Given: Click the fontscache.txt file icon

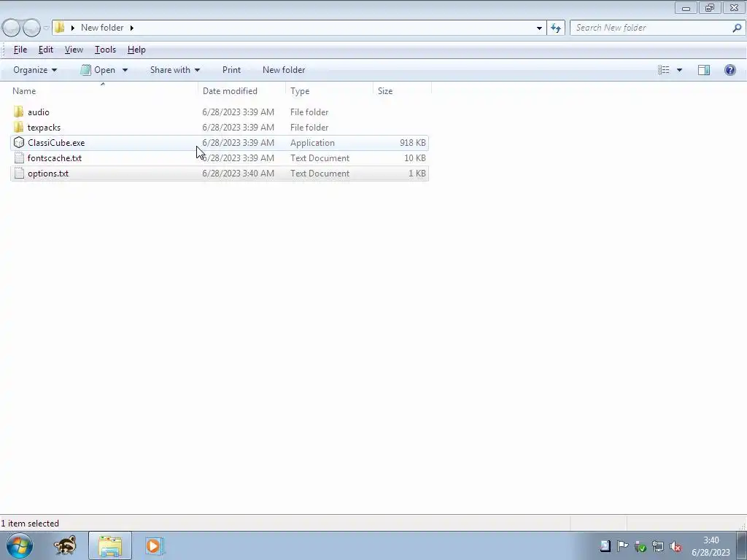Looking at the screenshot, I should [x=19, y=157].
